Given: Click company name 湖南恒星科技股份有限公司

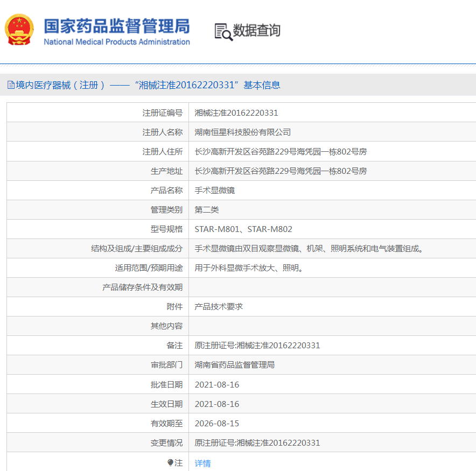Looking at the screenshot, I should tap(242, 132).
